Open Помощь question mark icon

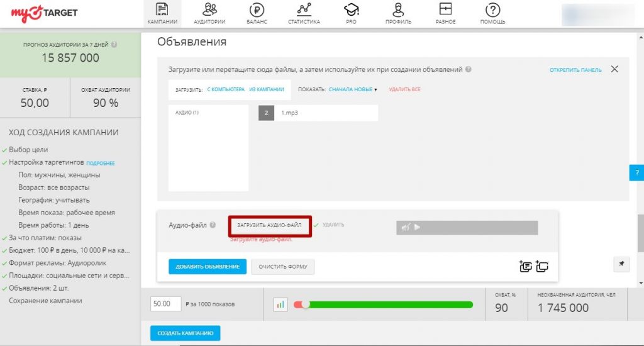[x=493, y=9]
